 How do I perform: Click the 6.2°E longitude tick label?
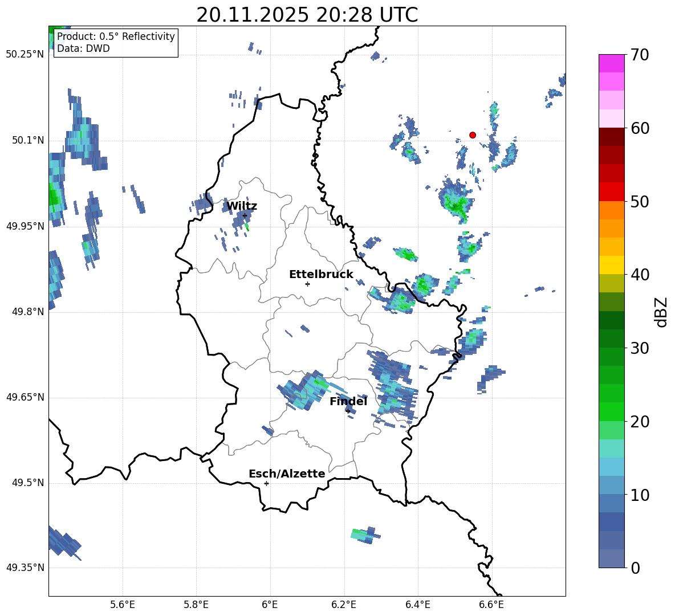[x=344, y=605]
